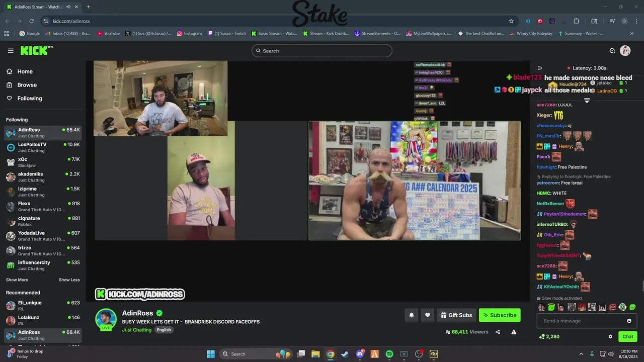Click the English language tag

164,330
